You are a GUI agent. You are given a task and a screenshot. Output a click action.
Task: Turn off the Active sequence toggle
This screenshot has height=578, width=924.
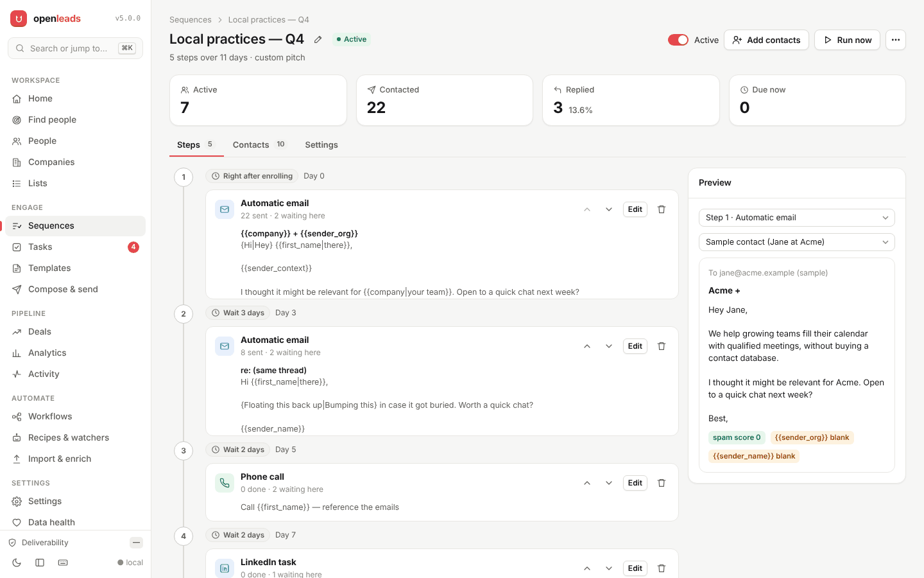click(x=678, y=40)
